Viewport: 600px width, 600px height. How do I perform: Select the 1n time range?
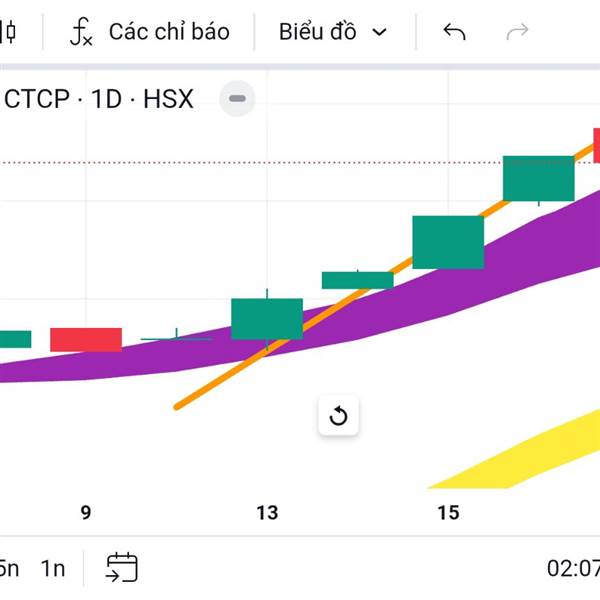tap(53, 568)
